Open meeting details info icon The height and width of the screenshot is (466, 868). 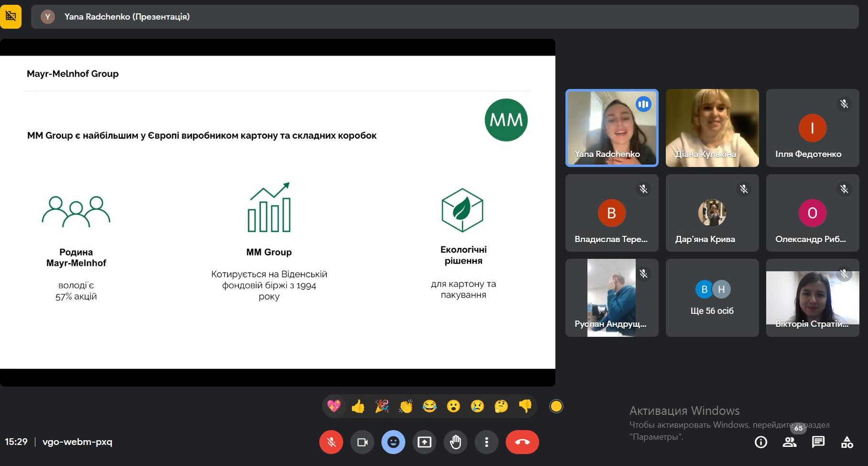[x=760, y=442]
